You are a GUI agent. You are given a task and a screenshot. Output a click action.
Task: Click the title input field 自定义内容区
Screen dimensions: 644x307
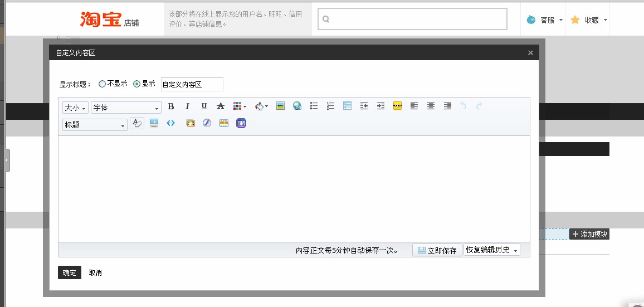[192, 84]
